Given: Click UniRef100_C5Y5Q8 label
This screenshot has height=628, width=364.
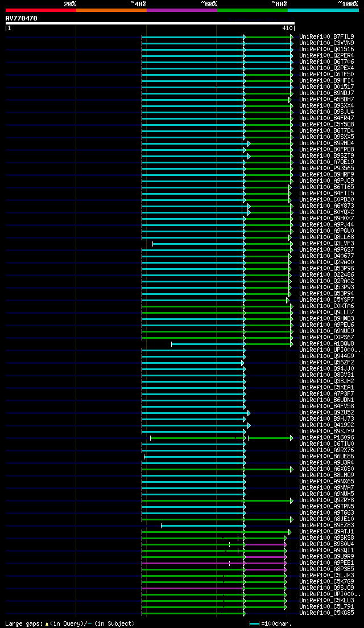Looking at the screenshot, I should [x=326, y=125].
